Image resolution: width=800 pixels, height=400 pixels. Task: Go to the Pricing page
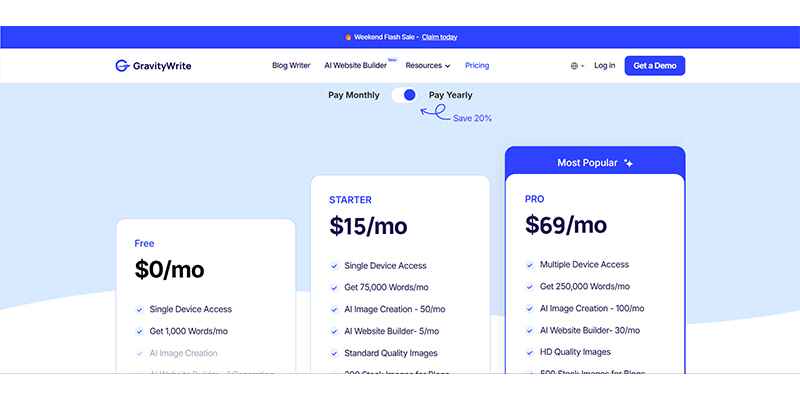(x=477, y=66)
